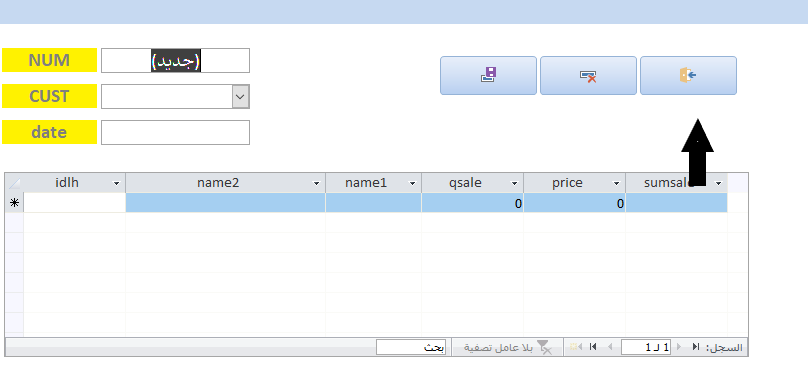Open the price column filter dropdown

click(x=616, y=183)
